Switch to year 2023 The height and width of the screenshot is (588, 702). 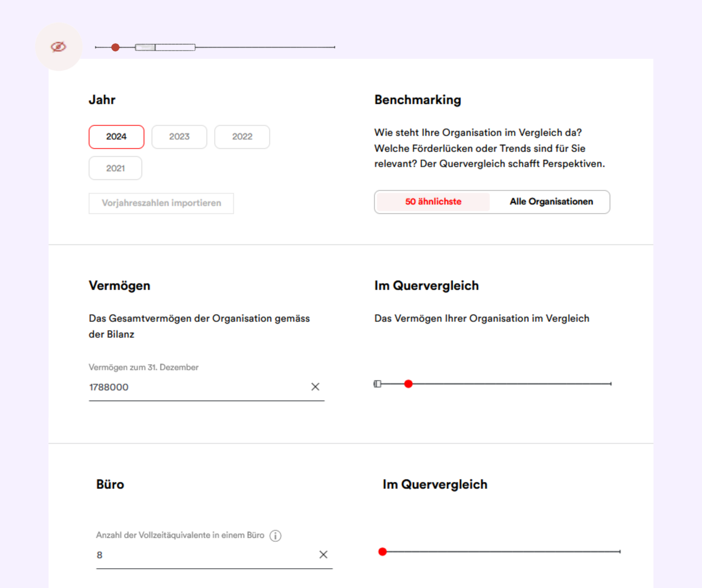[179, 137]
